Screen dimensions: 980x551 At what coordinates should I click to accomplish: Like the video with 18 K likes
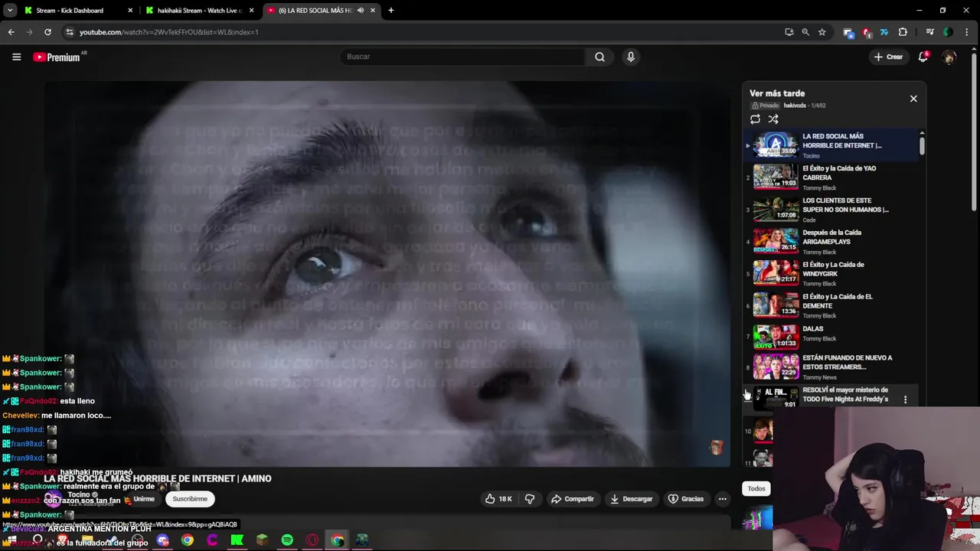tap(498, 499)
